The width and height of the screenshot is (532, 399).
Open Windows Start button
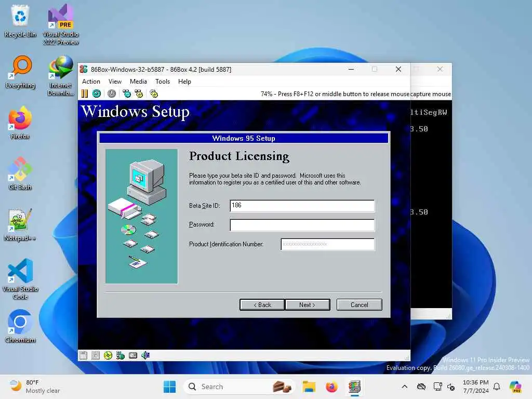[170, 387]
